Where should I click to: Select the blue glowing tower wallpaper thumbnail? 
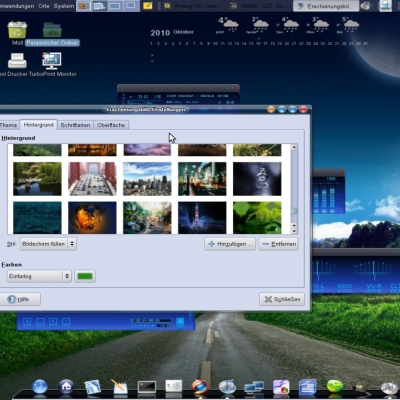(202, 218)
